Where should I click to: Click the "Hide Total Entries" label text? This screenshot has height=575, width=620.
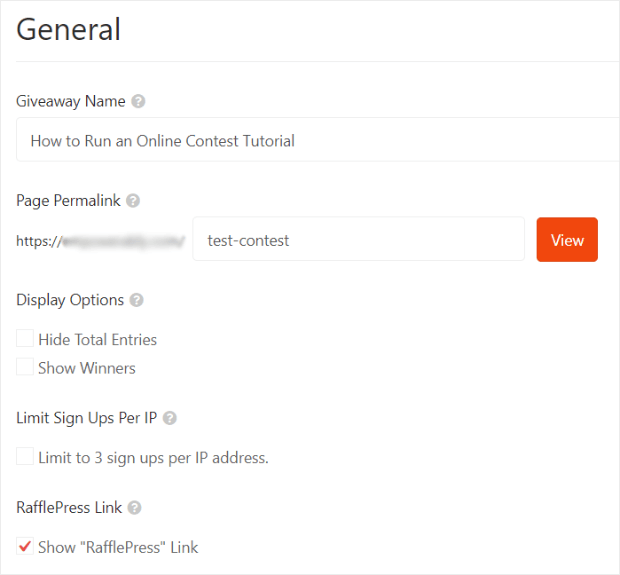pyautogui.click(x=98, y=340)
